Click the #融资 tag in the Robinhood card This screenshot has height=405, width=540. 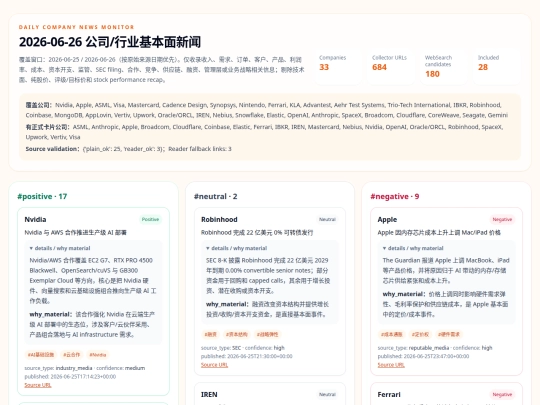point(210,334)
